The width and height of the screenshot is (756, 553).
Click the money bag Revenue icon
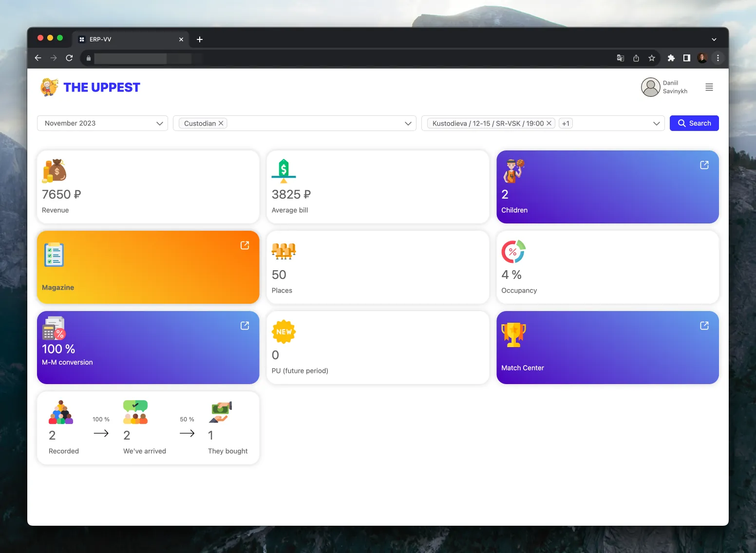pos(54,170)
